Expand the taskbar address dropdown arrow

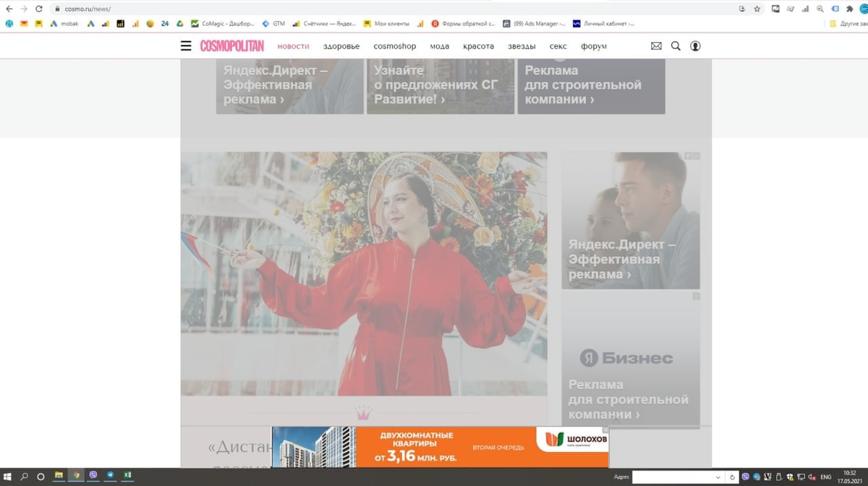[x=718, y=477]
